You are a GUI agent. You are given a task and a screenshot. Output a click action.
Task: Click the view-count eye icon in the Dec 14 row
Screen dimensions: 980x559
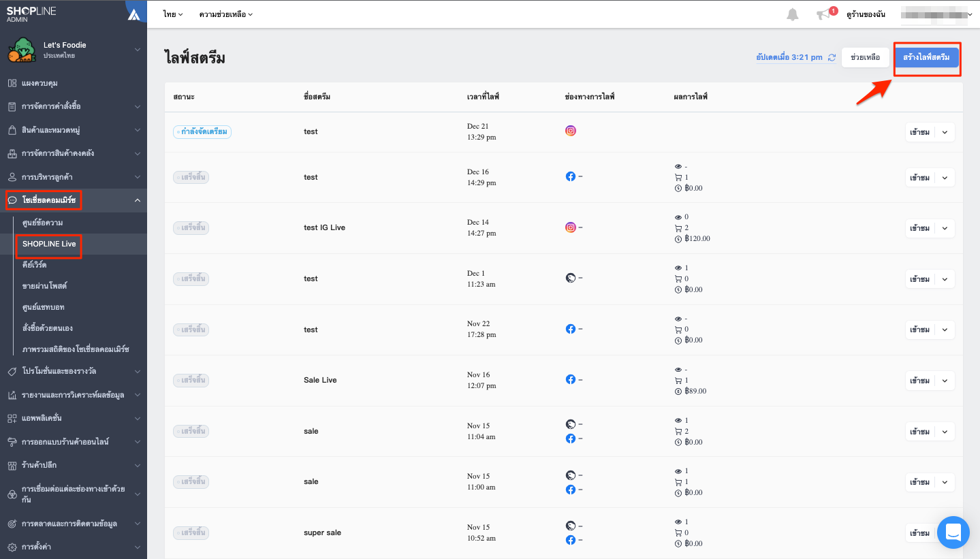tap(678, 217)
